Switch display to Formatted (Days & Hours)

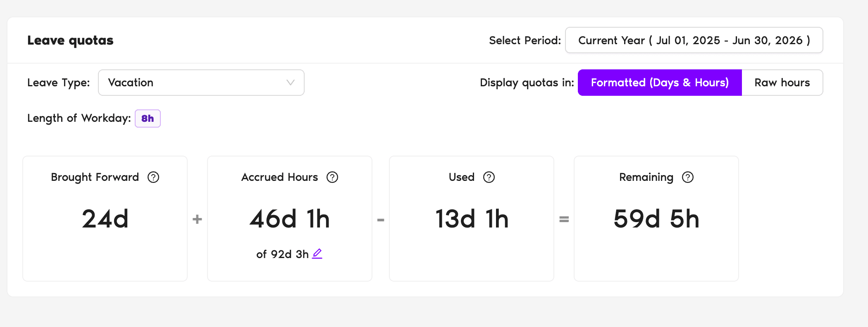[x=660, y=83]
